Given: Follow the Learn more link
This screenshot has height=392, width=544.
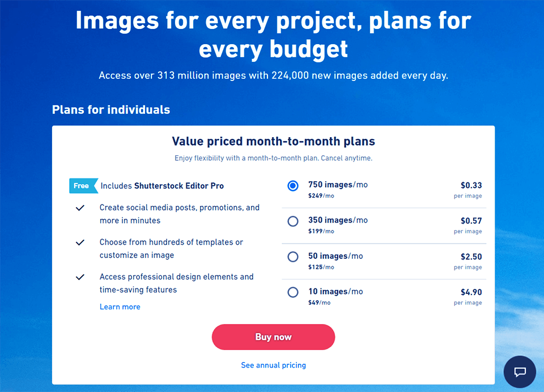Looking at the screenshot, I should [120, 306].
